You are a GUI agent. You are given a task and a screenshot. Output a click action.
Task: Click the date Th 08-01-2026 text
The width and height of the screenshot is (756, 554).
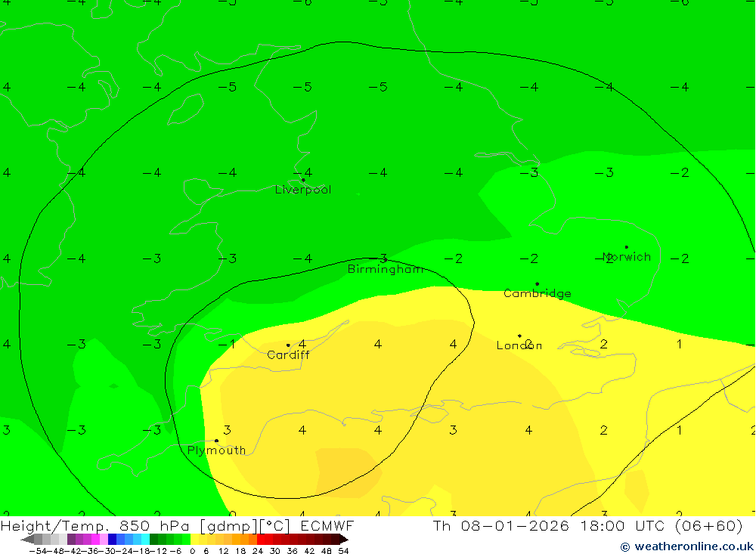[x=501, y=525]
